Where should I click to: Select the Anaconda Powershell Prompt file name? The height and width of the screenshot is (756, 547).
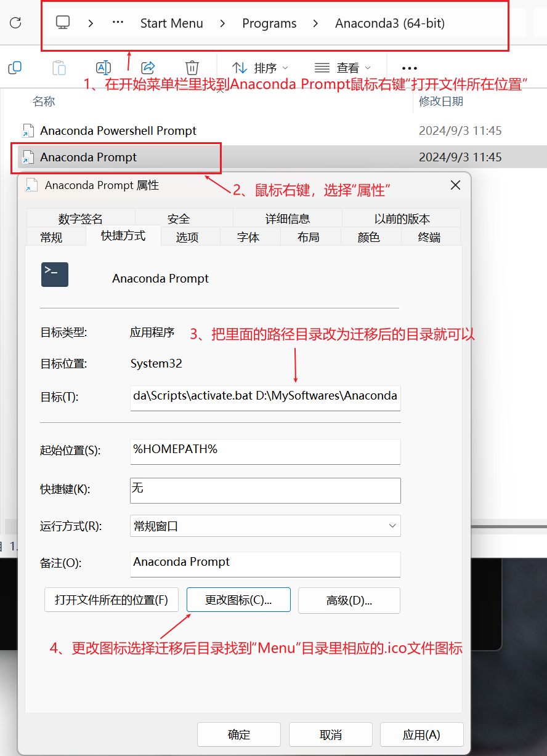click(118, 131)
